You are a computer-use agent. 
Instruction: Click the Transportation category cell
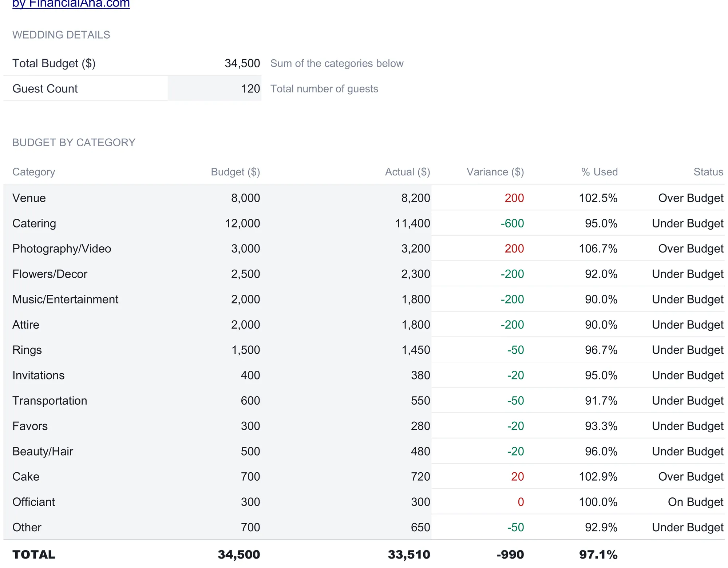tap(50, 401)
